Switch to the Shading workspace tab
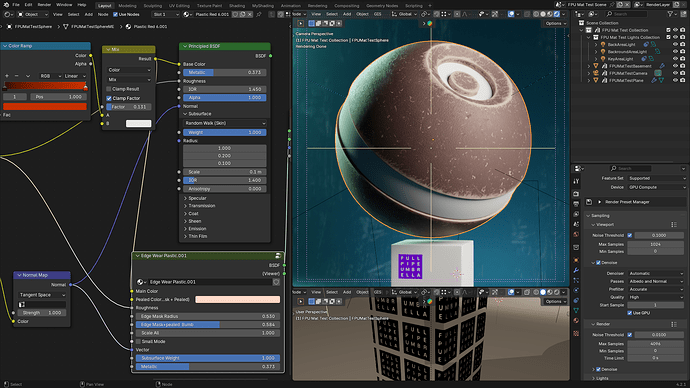 [x=237, y=6]
